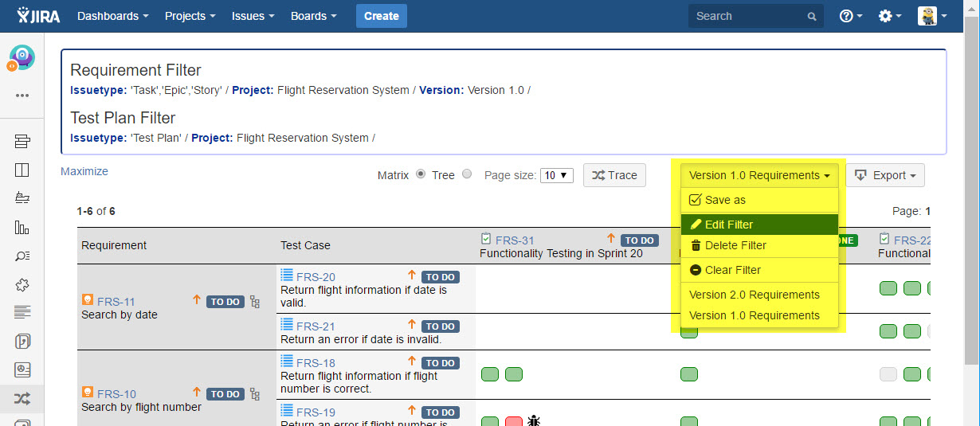This screenshot has width=980, height=426.
Task: Click the Maximize link
Action: pos(84,171)
